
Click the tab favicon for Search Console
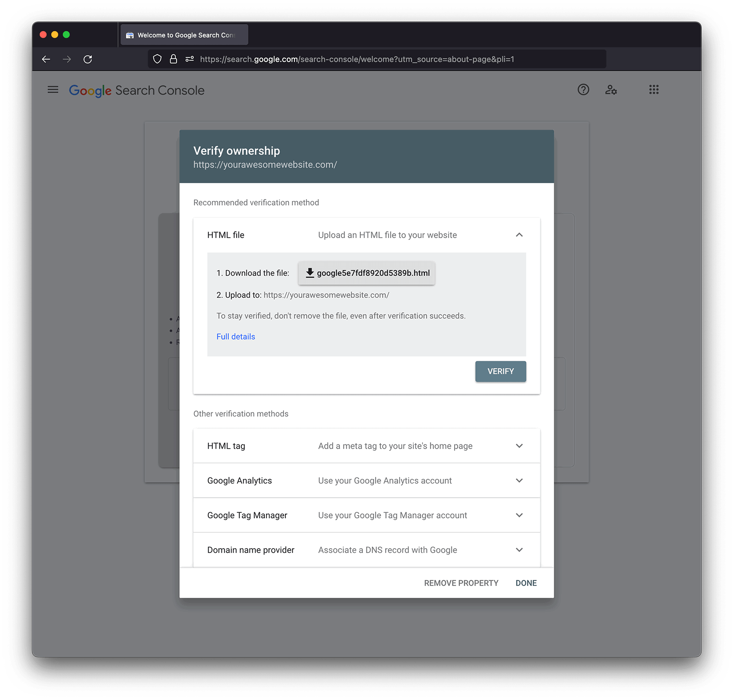[x=130, y=35]
